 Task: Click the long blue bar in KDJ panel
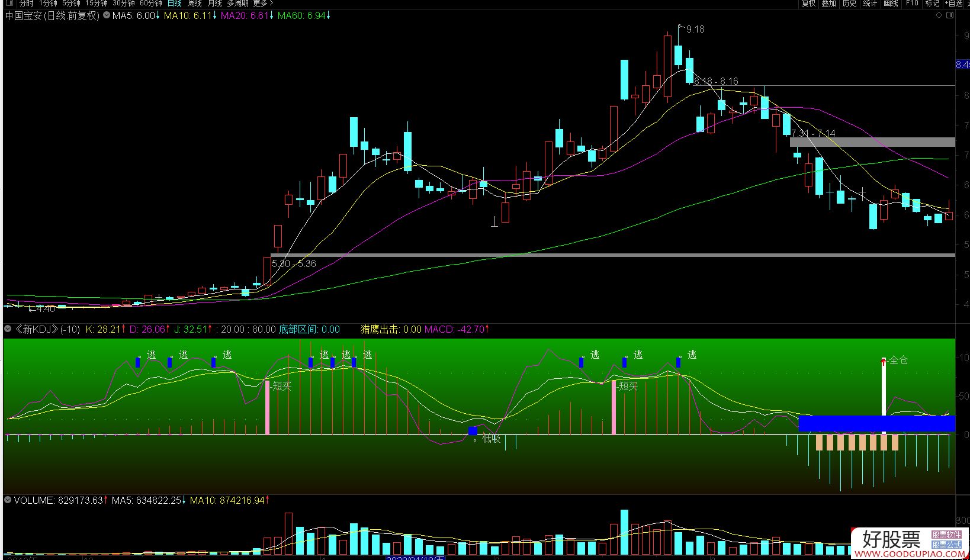(x=877, y=423)
